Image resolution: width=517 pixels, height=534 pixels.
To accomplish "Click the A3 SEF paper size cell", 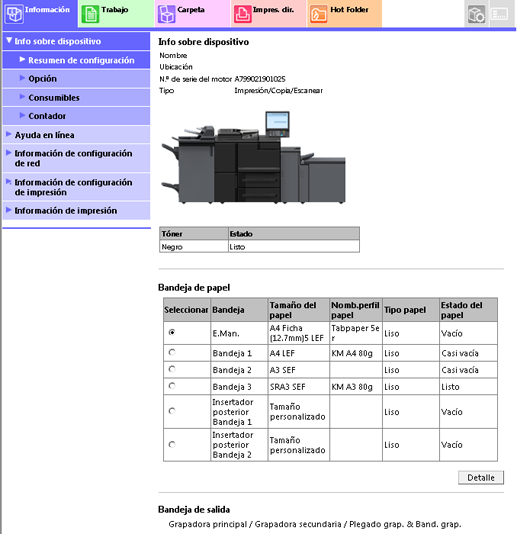I will click(299, 370).
